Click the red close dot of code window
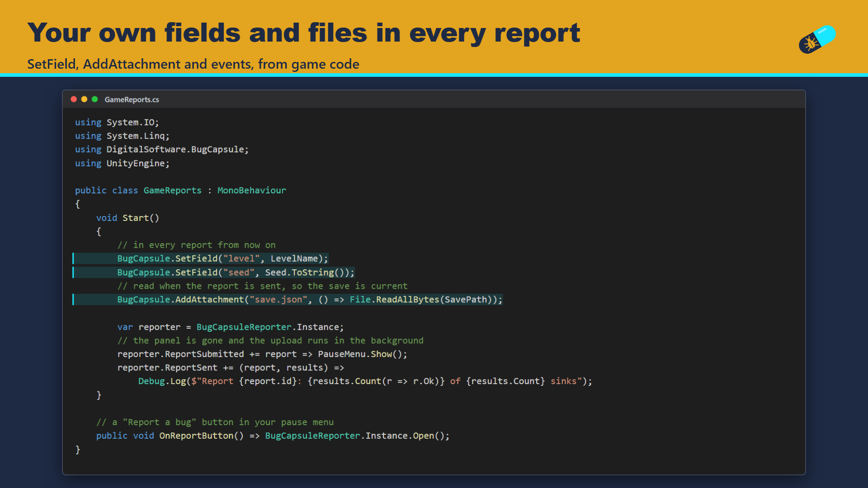Viewport: 868px width, 488px height. click(74, 99)
